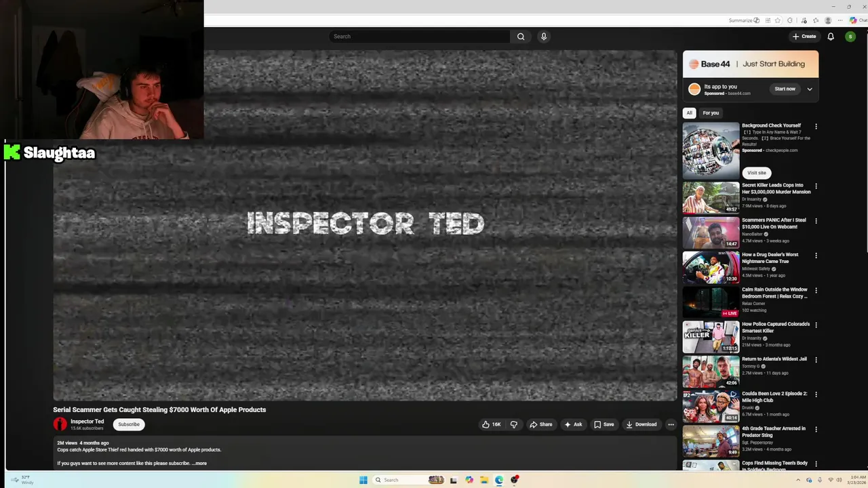
Task: Click the video title about Apple Products
Action: [x=159, y=409]
